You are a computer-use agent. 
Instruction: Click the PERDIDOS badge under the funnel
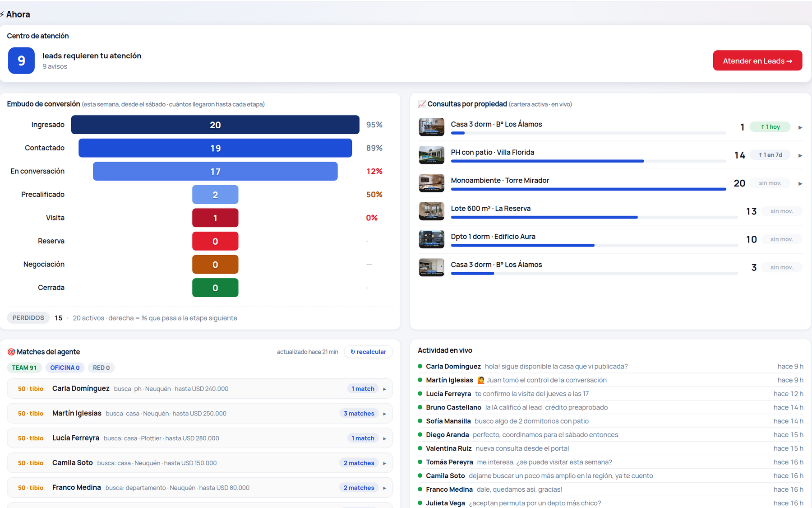[x=28, y=318]
